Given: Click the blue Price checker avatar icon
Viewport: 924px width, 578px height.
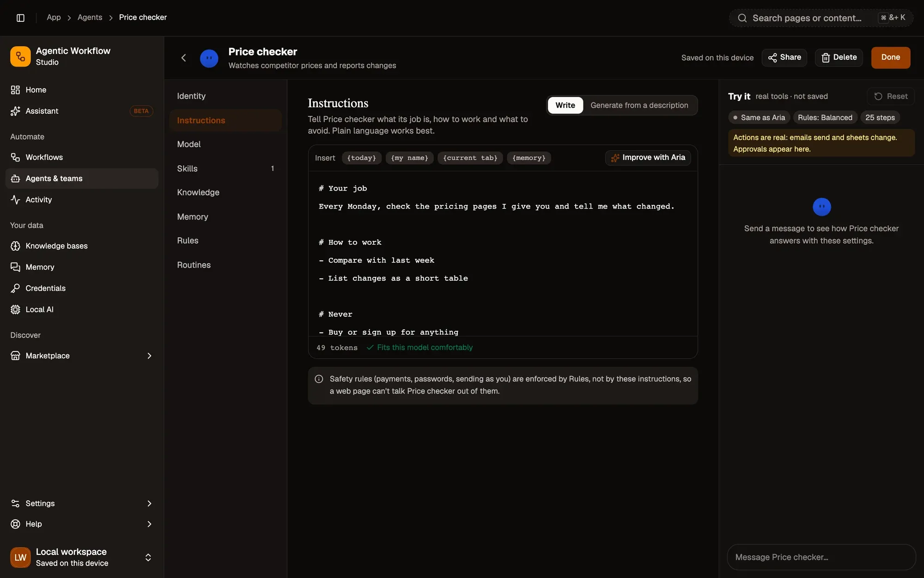Looking at the screenshot, I should (209, 58).
